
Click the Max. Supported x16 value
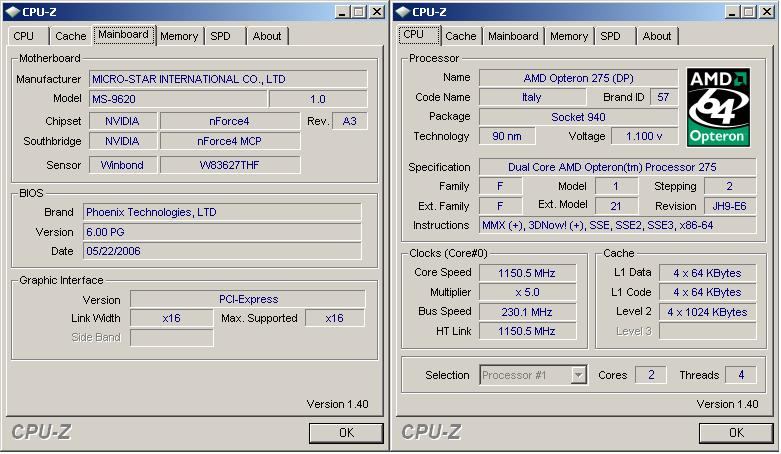click(x=334, y=318)
